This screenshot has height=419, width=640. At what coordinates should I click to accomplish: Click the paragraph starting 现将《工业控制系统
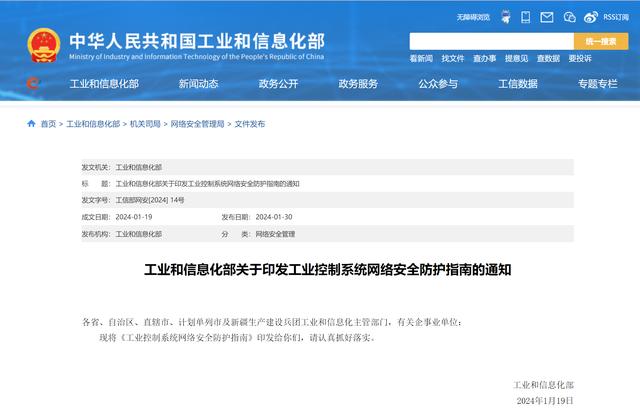pyautogui.click(x=237, y=337)
